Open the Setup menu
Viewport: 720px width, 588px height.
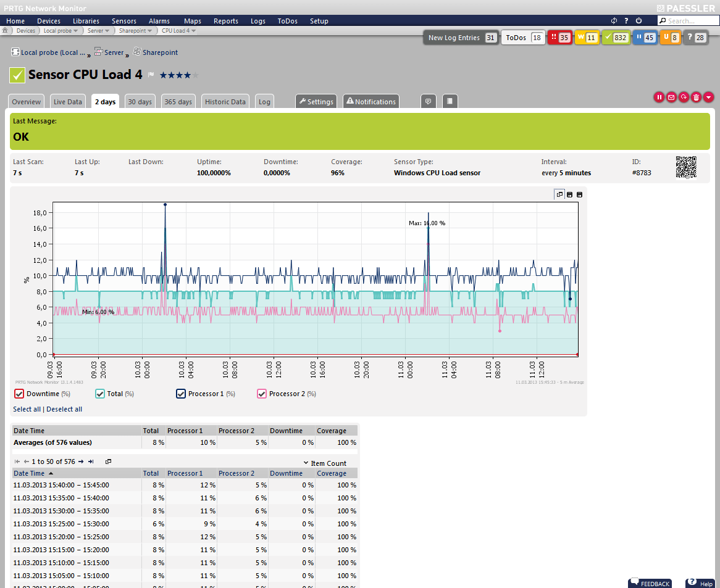[319, 21]
